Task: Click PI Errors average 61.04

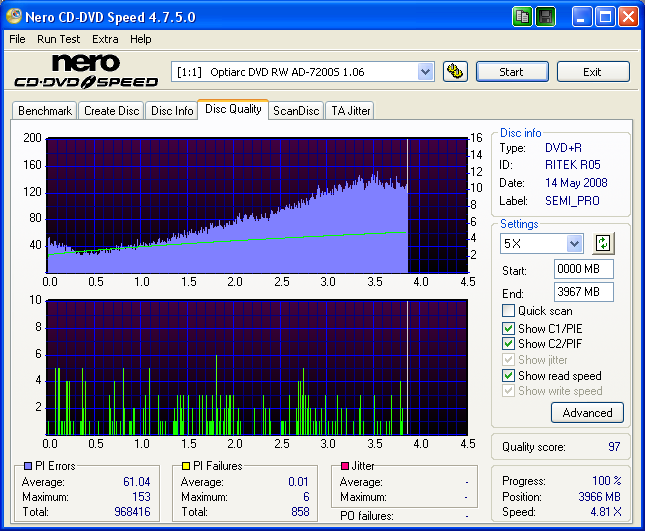Action: coord(137,482)
